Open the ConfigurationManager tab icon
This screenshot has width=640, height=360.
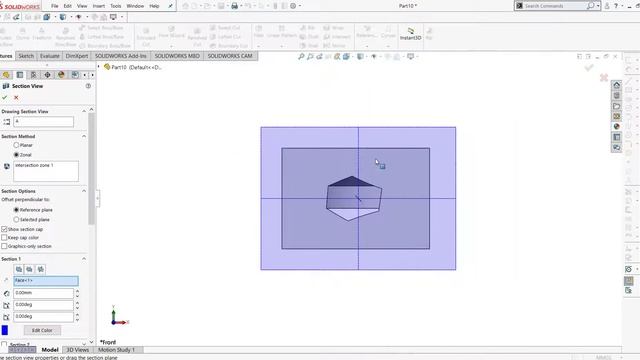point(33,75)
